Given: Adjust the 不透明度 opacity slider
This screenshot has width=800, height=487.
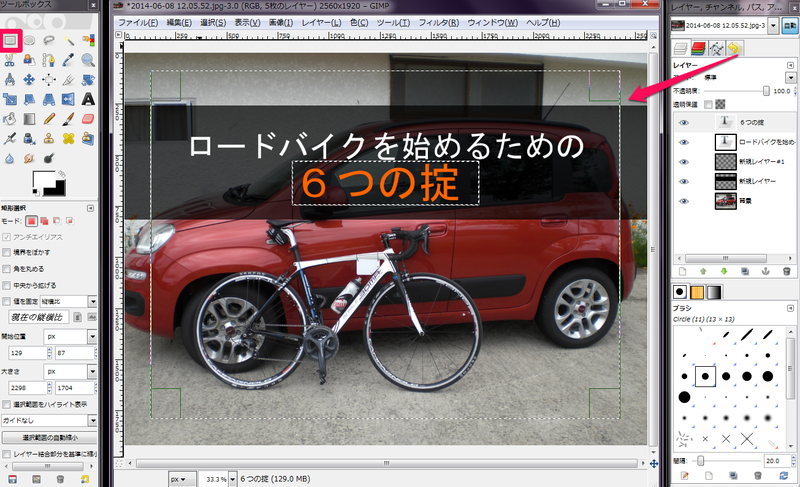Looking at the screenshot, I should point(738,91).
